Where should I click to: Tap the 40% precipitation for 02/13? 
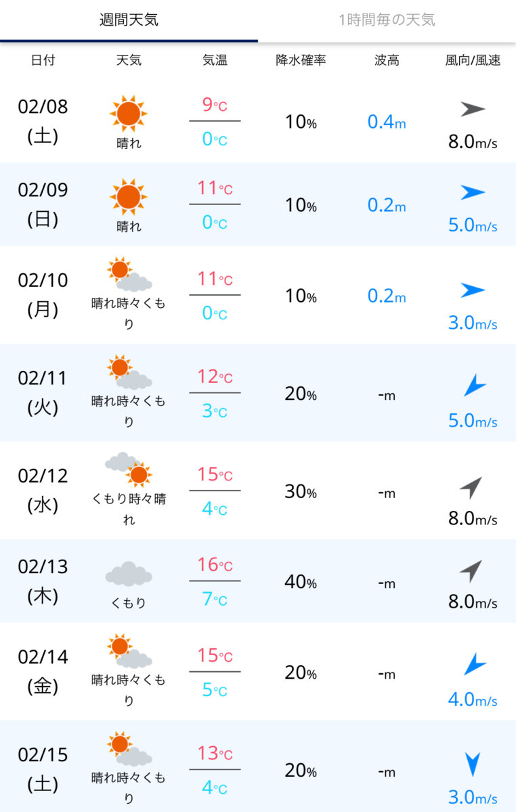[301, 581]
